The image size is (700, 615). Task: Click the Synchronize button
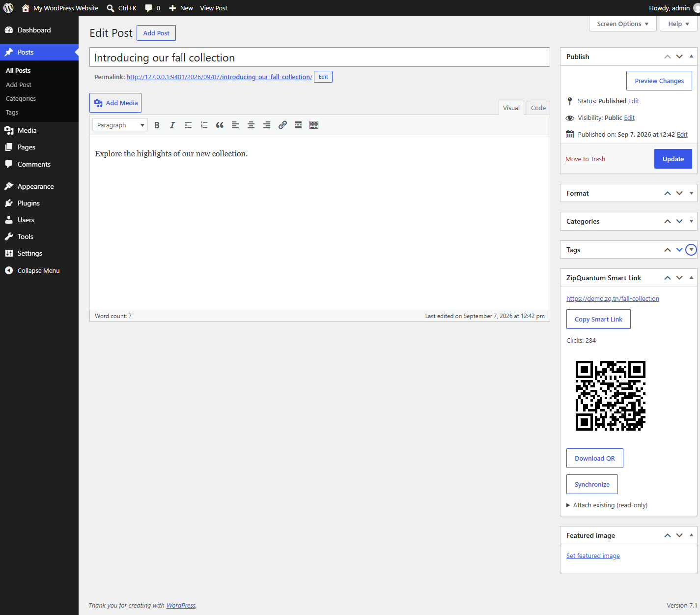592,484
